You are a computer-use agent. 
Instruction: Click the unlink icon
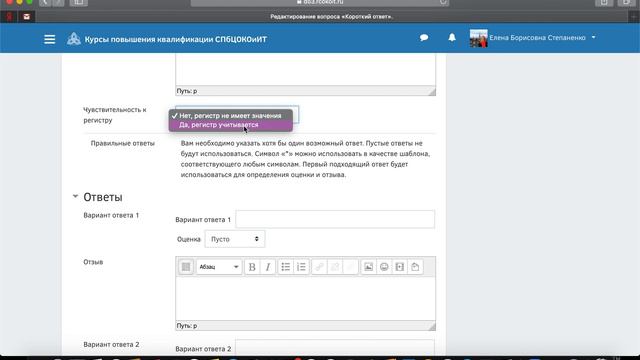coord(335,267)
